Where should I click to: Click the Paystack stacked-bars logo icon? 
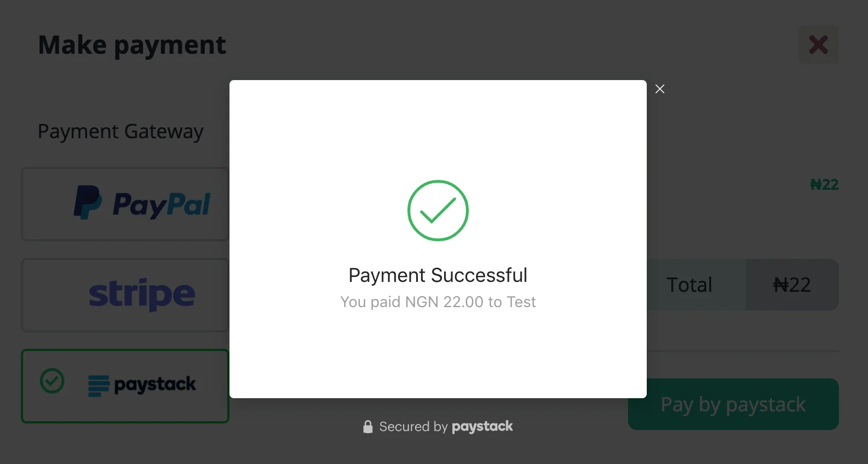(99, 385)
